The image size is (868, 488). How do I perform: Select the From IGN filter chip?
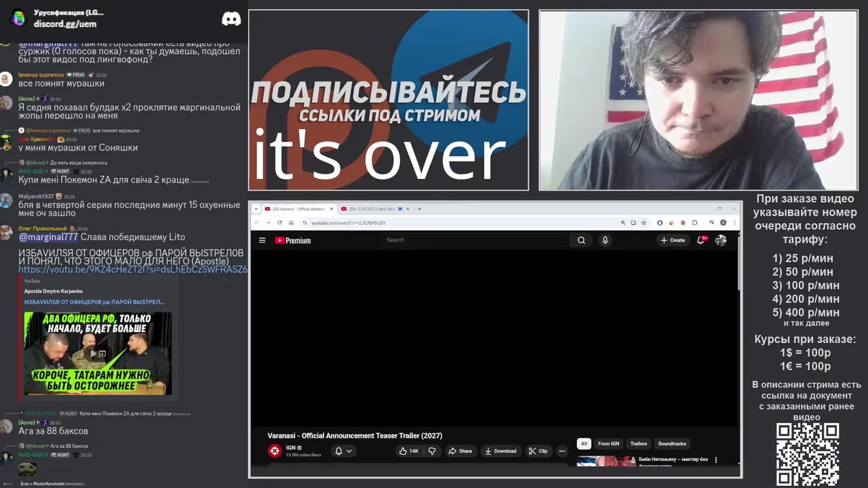(x=608, y=443)
